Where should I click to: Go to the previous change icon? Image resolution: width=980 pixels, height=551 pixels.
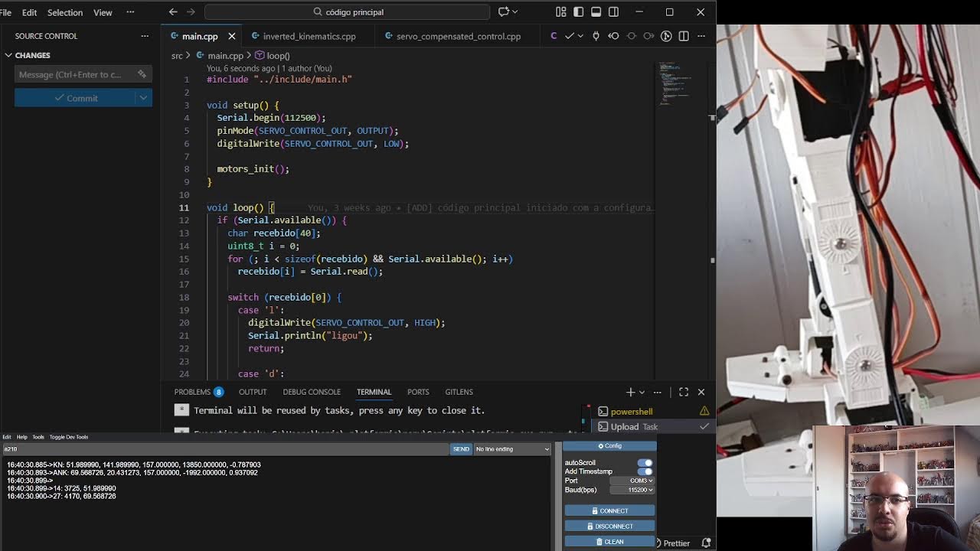pyautogui.click(x=613, y=36)
